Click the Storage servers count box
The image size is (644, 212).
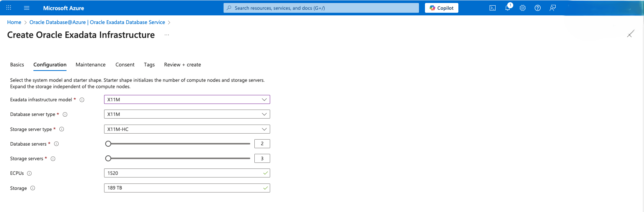(x=262, y=158)
